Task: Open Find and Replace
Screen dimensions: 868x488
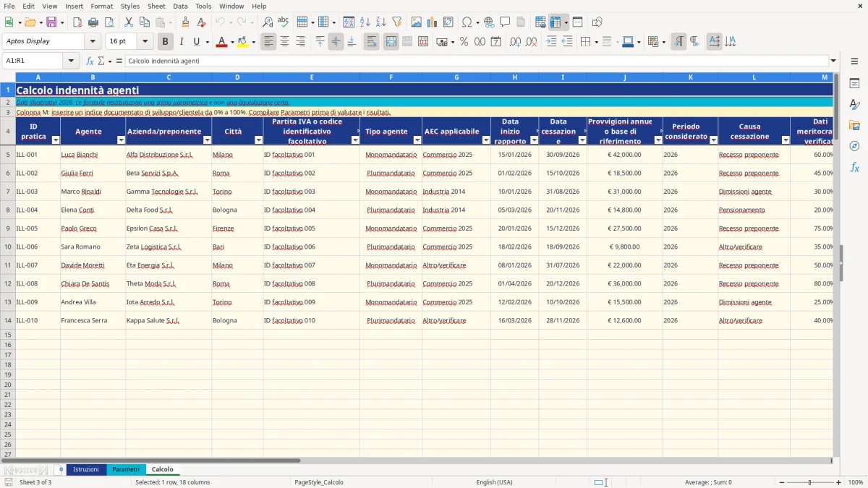Action: tap(267, 22)
